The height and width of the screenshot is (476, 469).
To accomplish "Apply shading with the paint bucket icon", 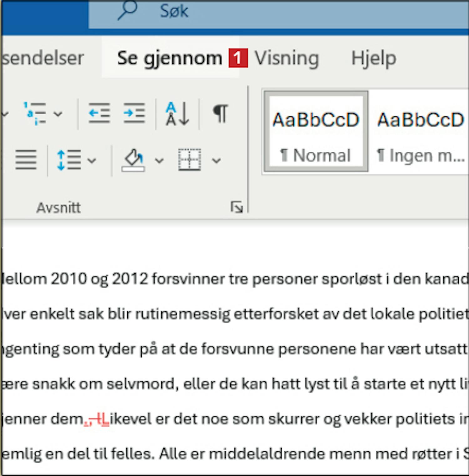I will pos(134,160).
